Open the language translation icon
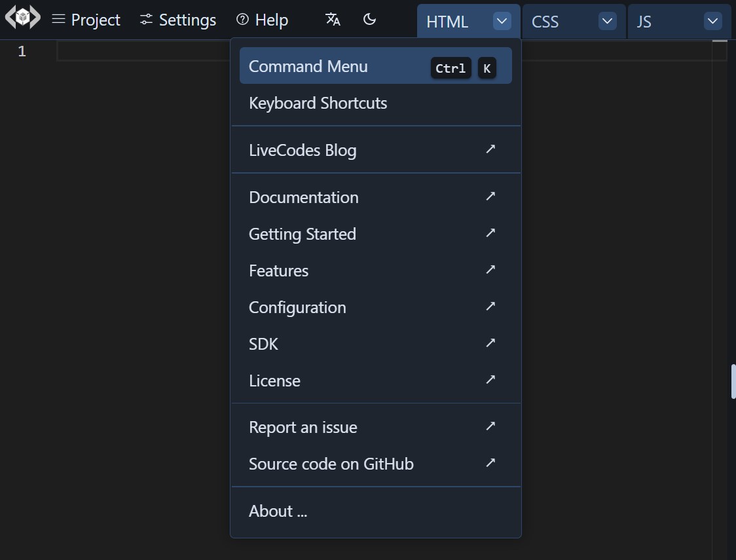Viewport: 736px width, 560px height. coord(333,20)
